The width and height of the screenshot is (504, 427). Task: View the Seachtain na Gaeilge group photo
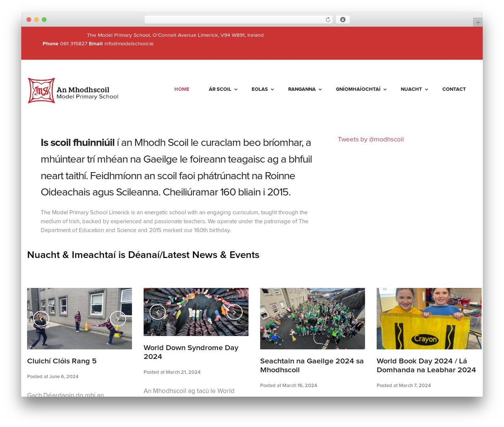(x=313, y=319)
